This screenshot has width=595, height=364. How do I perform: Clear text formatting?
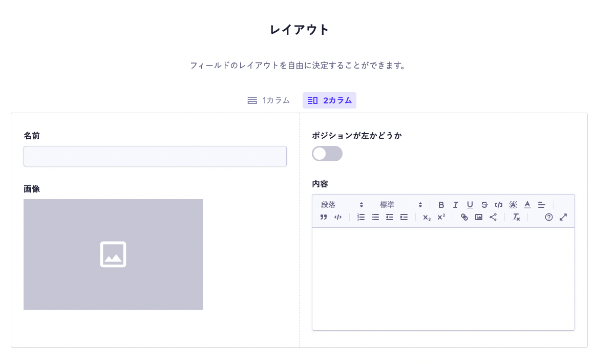click(x=516, y=217)
